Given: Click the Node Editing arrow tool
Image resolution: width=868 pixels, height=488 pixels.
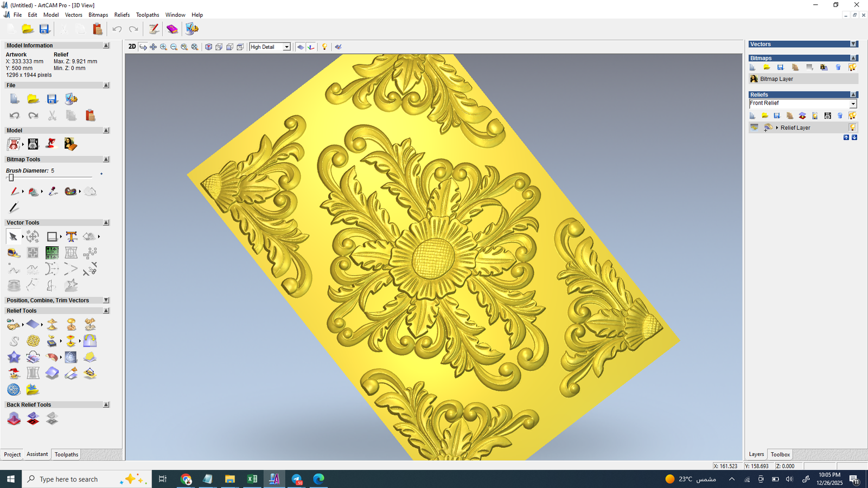Looking at the screenshot, I should (x=13, y=236).
